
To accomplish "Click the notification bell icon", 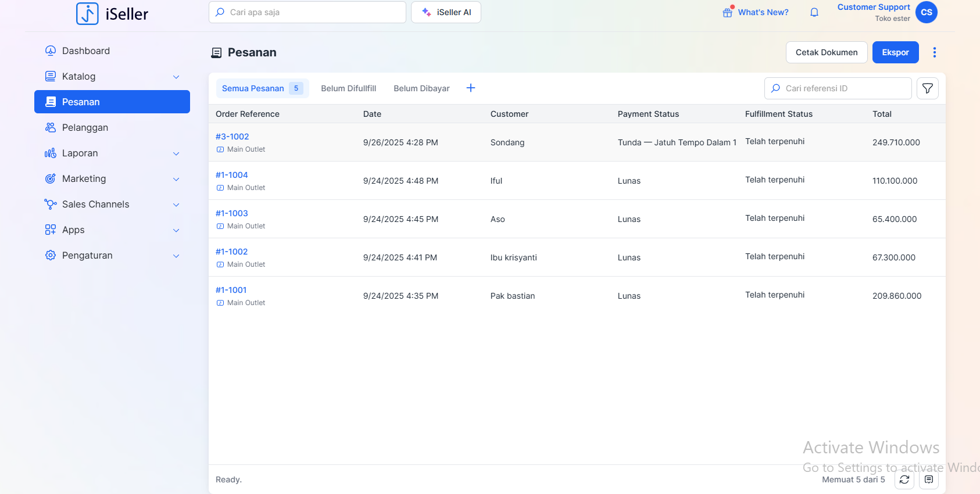I will (x=814, y=12).
